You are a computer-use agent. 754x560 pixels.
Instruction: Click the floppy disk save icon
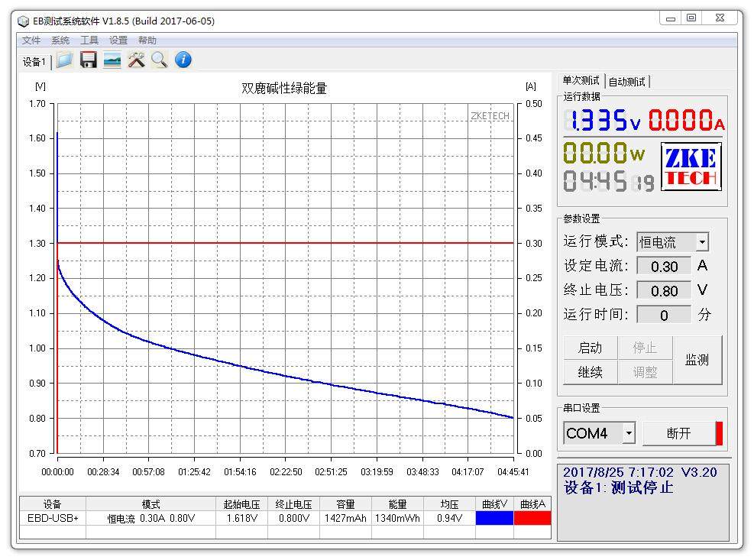coord(89,60)
